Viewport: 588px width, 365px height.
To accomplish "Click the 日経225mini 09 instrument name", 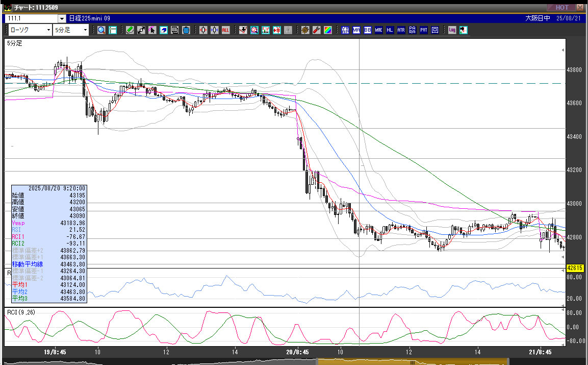I will [x=90, y=18].
